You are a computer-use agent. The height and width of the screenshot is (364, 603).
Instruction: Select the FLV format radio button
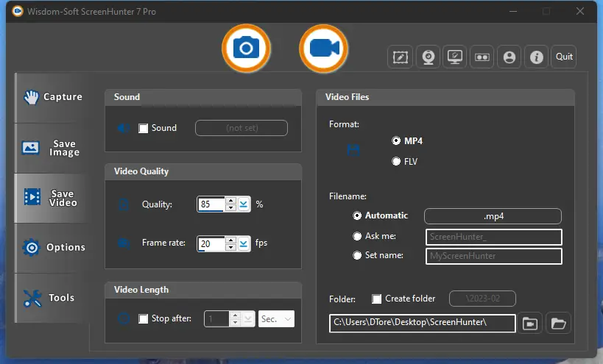395,161
